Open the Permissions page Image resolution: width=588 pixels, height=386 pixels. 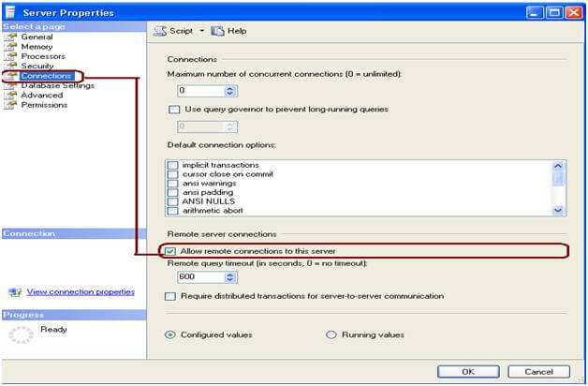point(44,105)
